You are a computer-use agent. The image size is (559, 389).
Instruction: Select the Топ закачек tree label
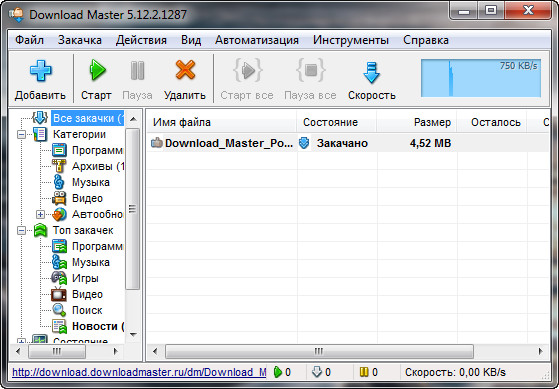(x=83, y=230)
